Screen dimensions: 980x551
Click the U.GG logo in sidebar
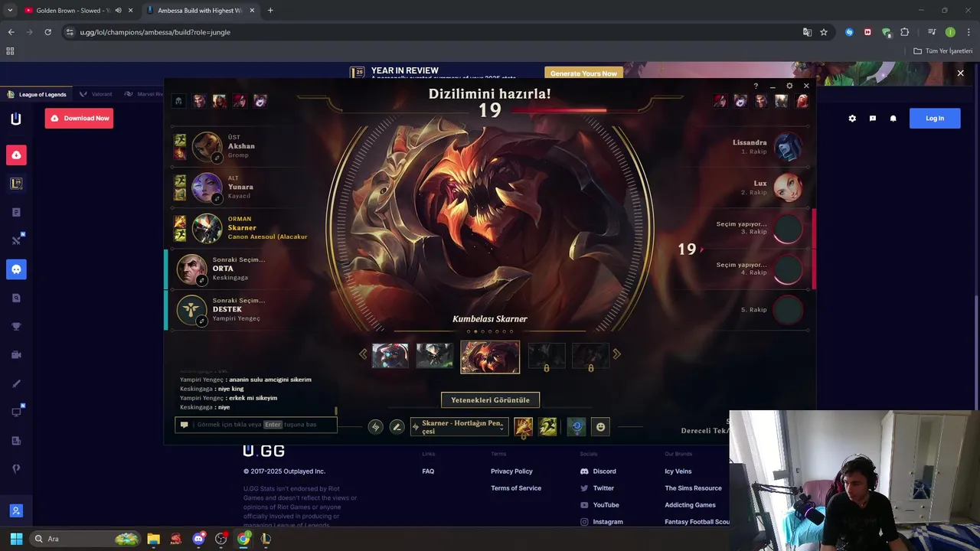tap(16, 119)
